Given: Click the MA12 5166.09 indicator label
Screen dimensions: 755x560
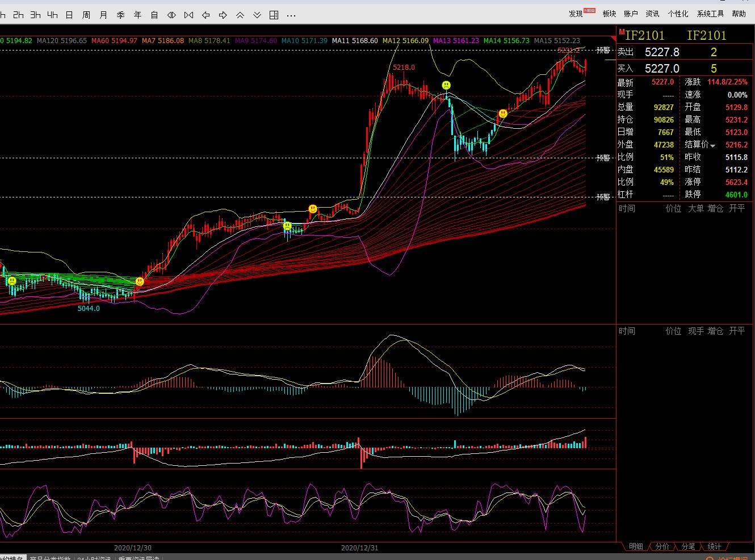Looking at the screenshot, I should (405, 41).
